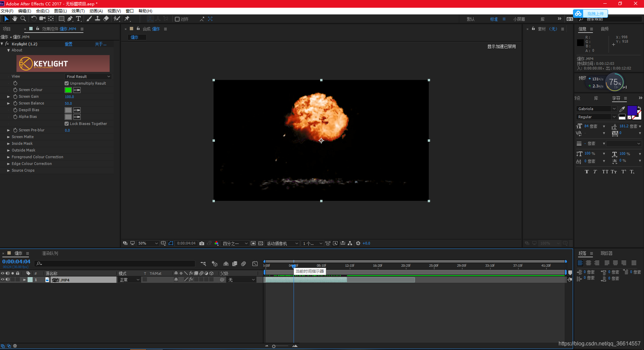Click the purple text fill color swatch

(x=632, y=111)
